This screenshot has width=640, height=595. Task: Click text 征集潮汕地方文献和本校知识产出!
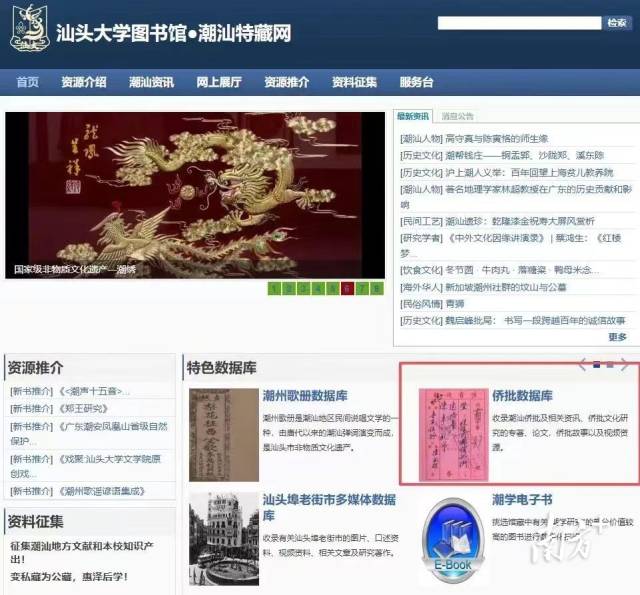82,552
